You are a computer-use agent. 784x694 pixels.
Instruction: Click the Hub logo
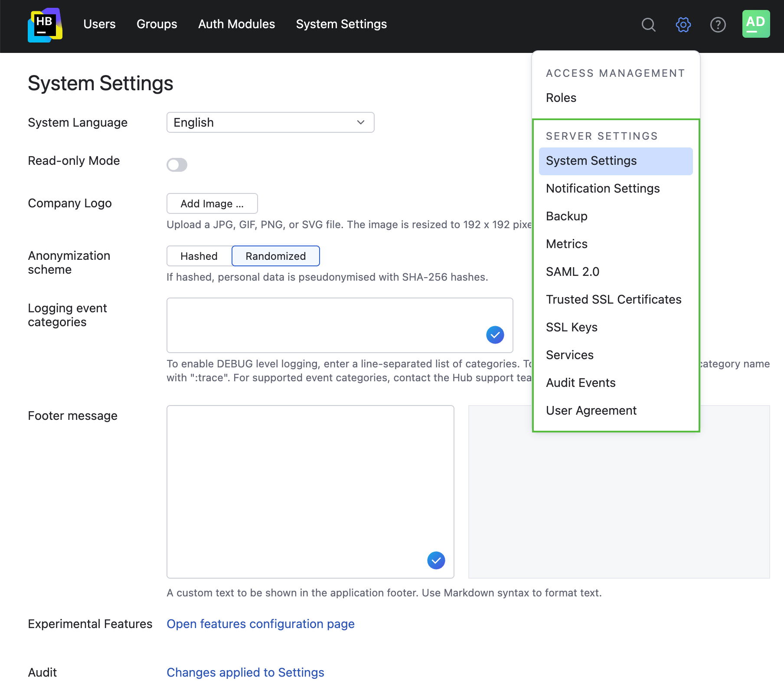click(45, 25)
